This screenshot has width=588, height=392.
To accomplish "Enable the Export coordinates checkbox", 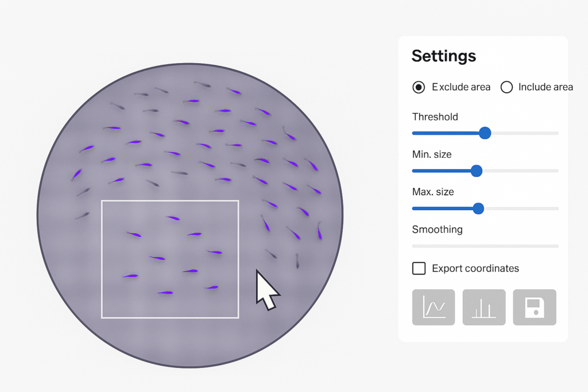I will (x=419, y=268).
